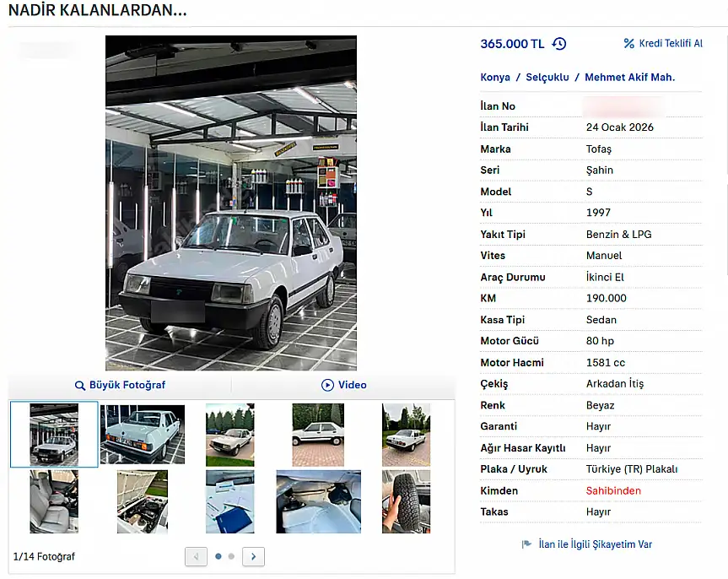Viewport: 728px width, 579px height.
Task: Select the first pagination dot
Action: click(x=218, y=556)
